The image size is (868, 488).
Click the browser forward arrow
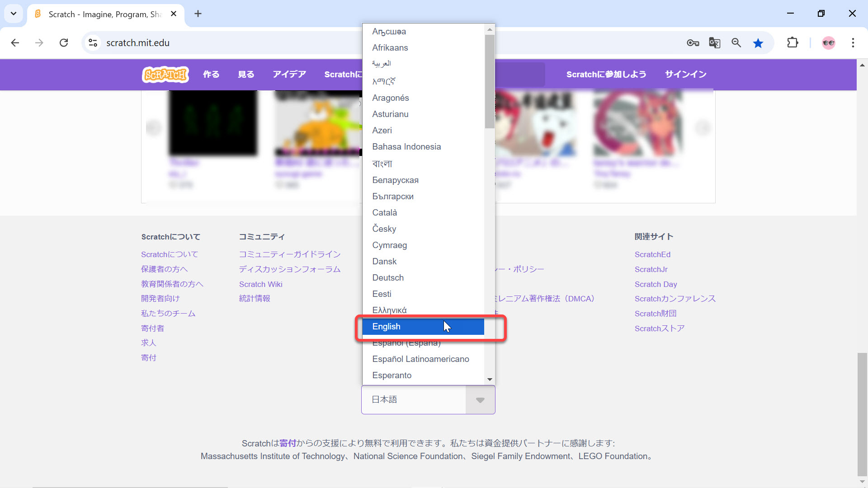click(39, 42)
